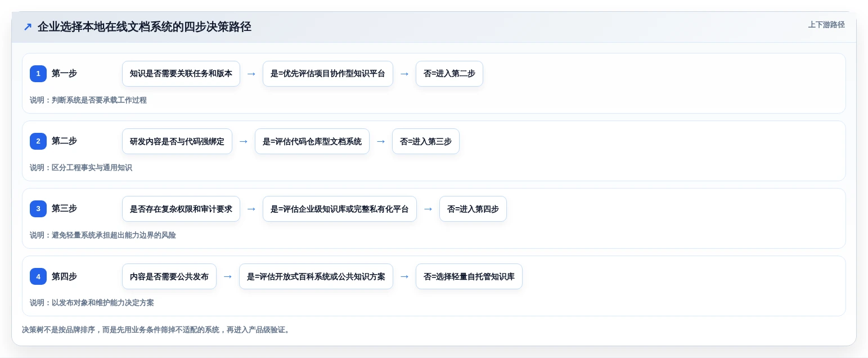Click the '知识是否需要关联任务和版本' box
Screen dimensions: 868x358
pyautogui.click(x=181, y=74)
